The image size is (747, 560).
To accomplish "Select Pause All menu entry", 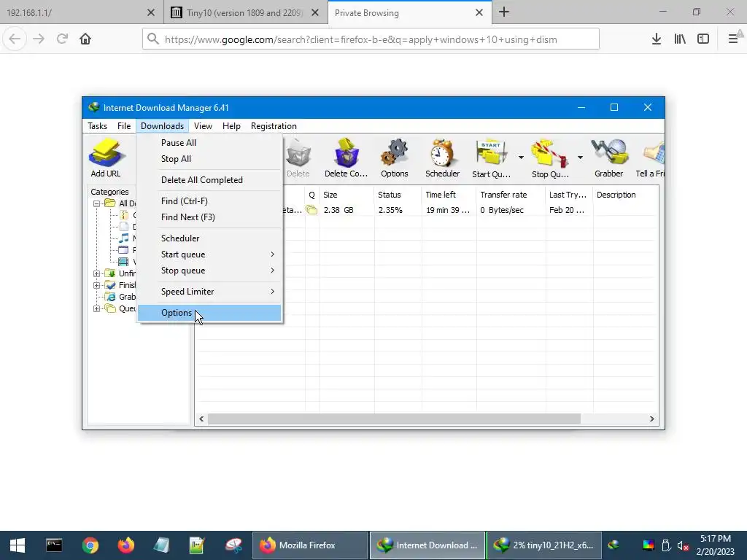I will coord(209,143).
